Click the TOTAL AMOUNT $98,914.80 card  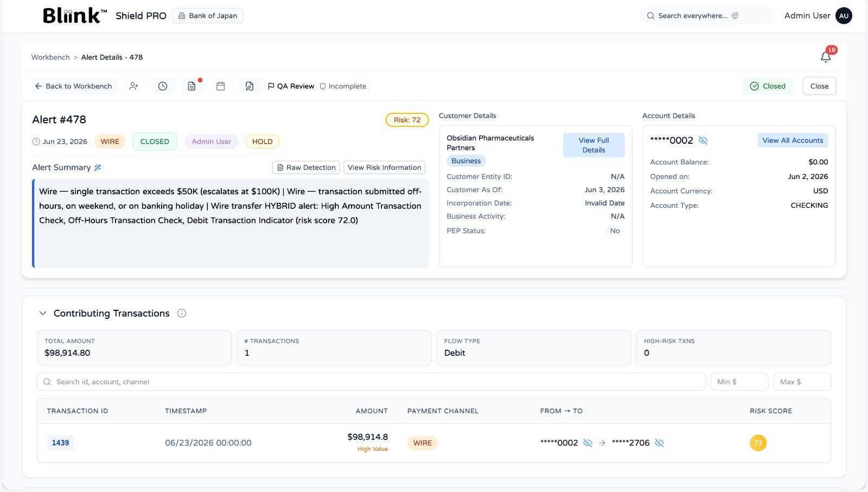[x=134, y=348]
